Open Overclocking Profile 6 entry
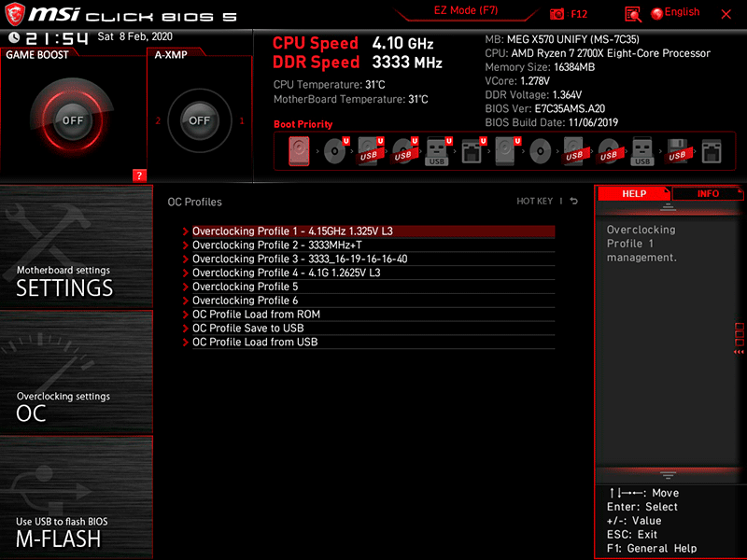This screenshot has width=747, height=560. click(x=373, y=301)
